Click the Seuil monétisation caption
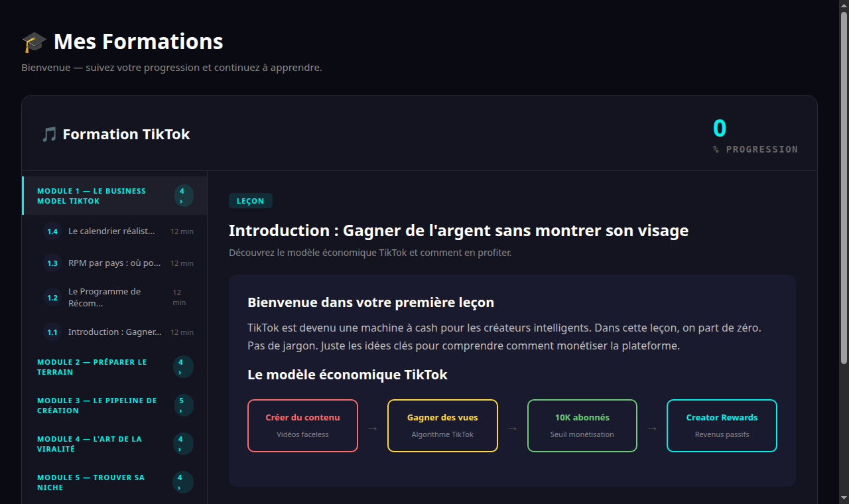 (582, 434)
